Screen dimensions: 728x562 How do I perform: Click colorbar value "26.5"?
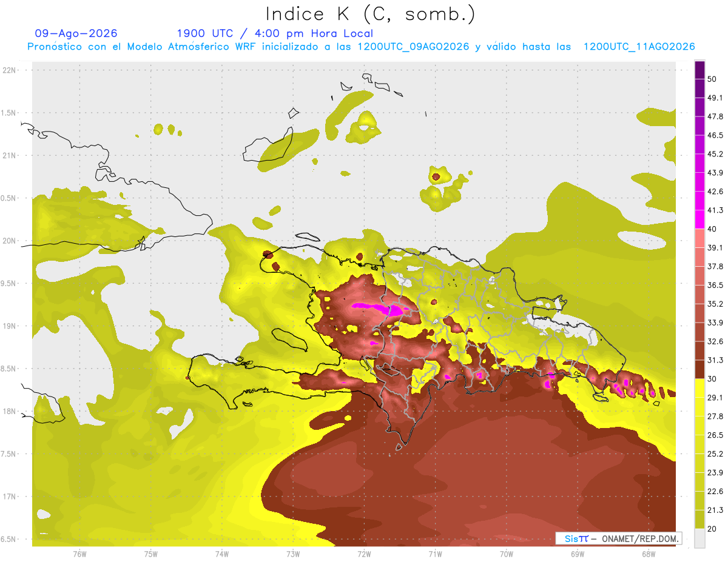pos(715,435)
